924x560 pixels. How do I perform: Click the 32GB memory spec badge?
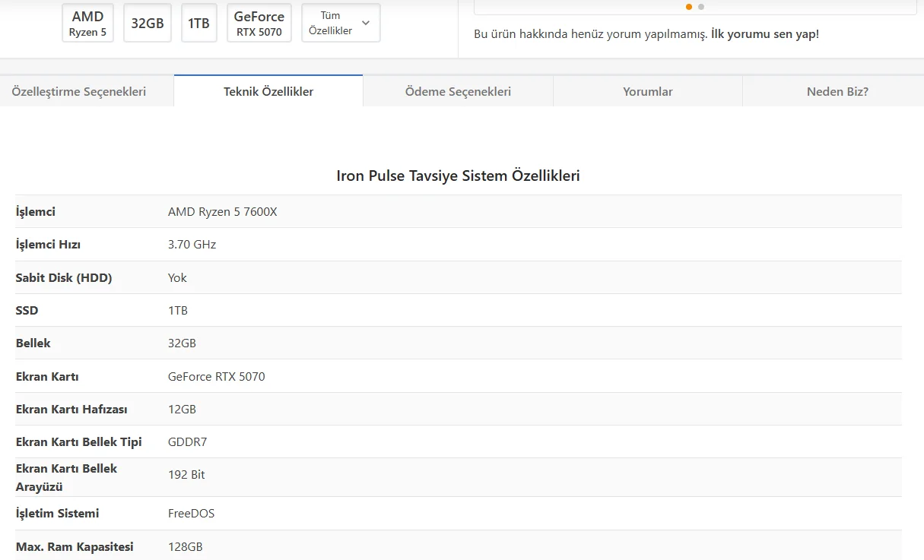148,23
